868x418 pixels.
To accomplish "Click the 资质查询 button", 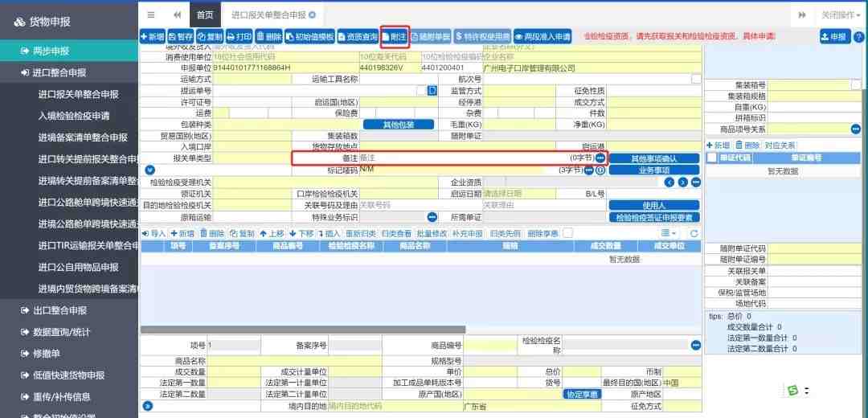I will pyautogui.click(x=358, y=36).
